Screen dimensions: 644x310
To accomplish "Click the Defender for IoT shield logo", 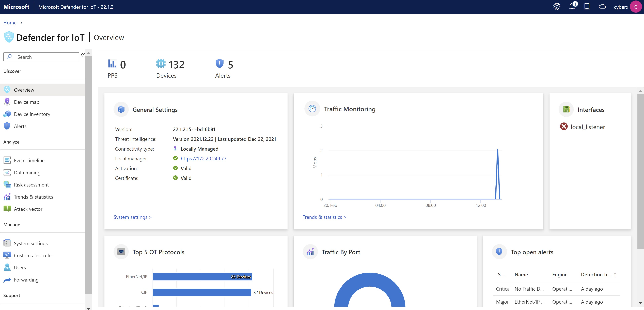I will coord(9,37).
